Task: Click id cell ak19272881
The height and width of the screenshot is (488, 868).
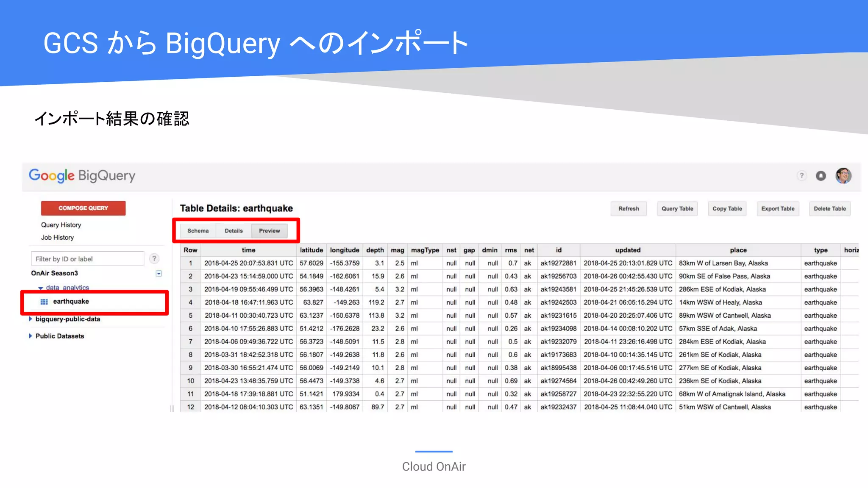Action: (x=559, y=263)
